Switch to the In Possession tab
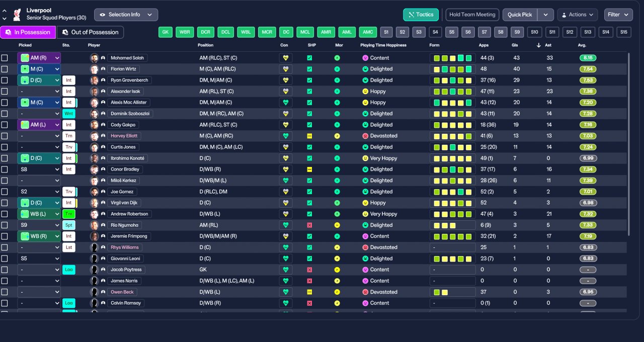Viewport: 644px width, 342px height. pyautogui.click(x=28, y=32)
